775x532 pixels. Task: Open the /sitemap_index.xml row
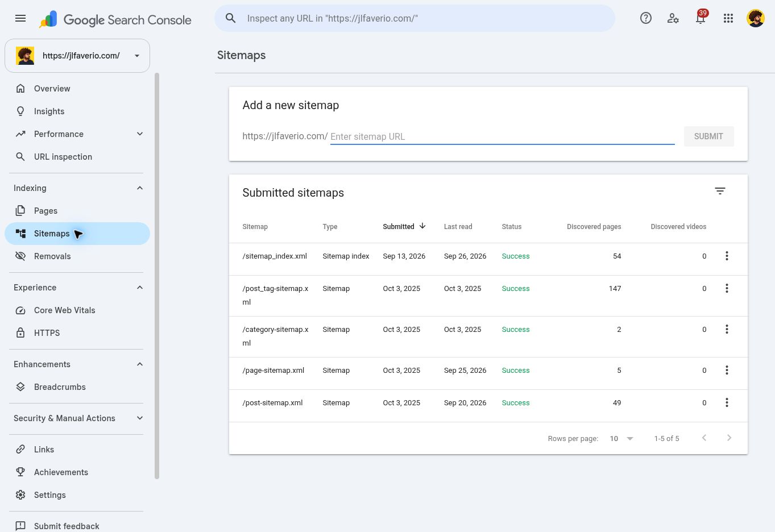tap(488, 259)
